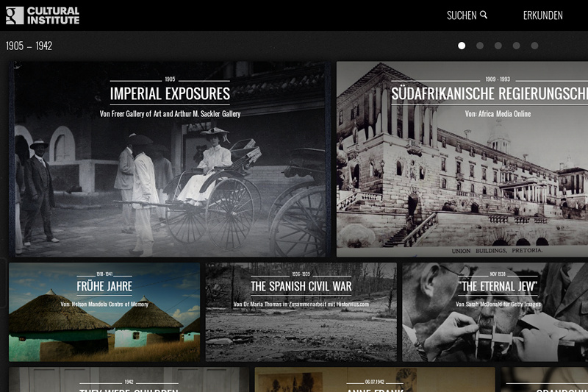The height and width of the screenshot is (392, 588).
Task: Open the Anne Frank card dated 06.07.1942
Action: coord(375,379)
